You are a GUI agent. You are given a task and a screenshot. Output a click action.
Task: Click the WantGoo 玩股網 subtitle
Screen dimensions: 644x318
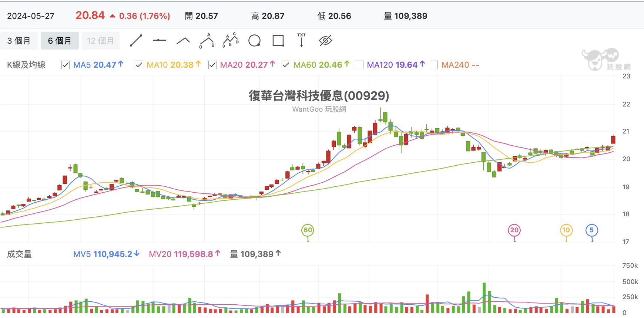click(319, 109)
